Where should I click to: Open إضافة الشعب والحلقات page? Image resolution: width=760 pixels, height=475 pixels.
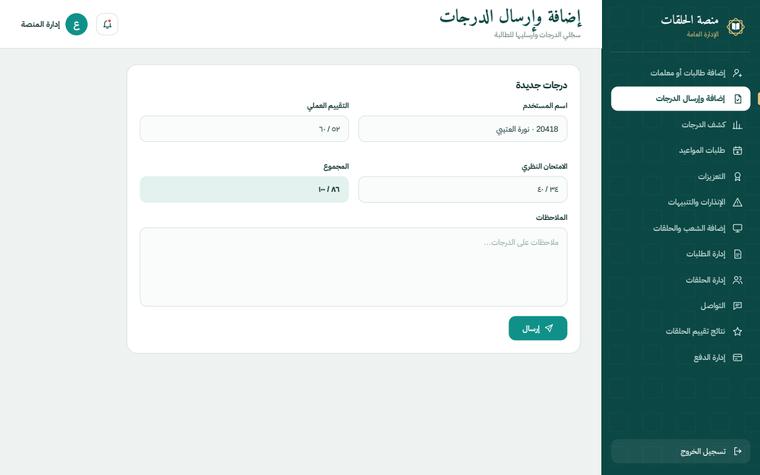pos(681,228)
